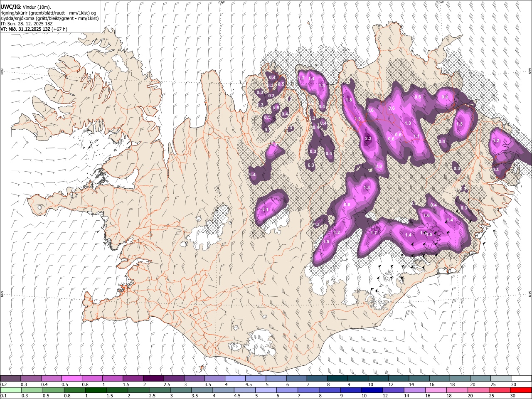Select the darkest green 1 swatch in lower legend

(x=96, y=390)
